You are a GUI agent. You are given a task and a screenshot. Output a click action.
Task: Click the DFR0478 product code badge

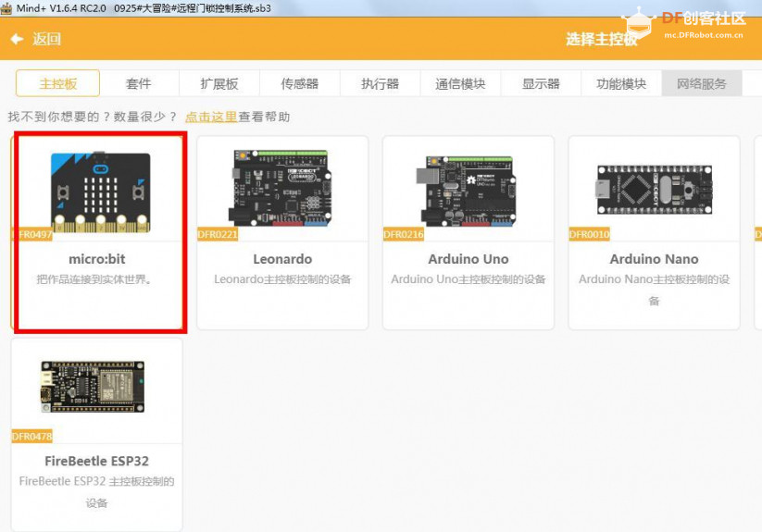coord(32,437)
